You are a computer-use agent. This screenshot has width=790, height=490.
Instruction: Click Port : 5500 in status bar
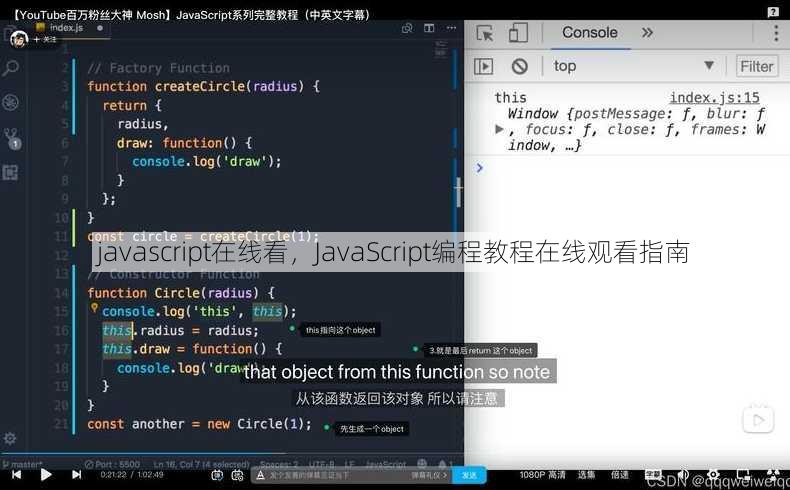(x=112, y=464)
